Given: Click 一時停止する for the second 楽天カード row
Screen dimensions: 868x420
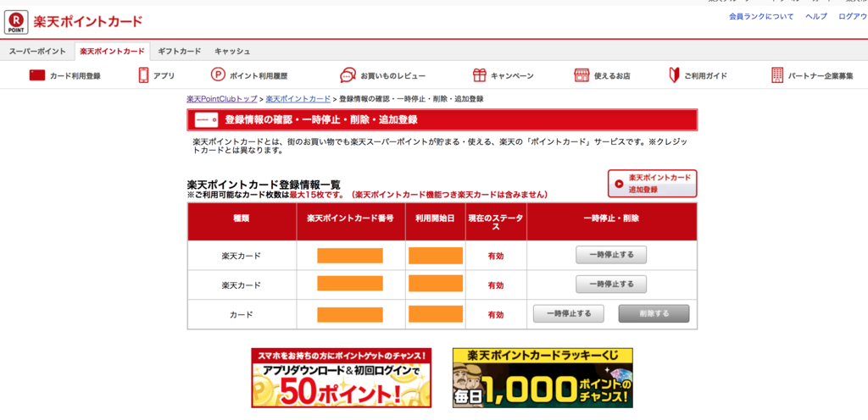Looking at the screenshot, I should [x=611, y=284].
